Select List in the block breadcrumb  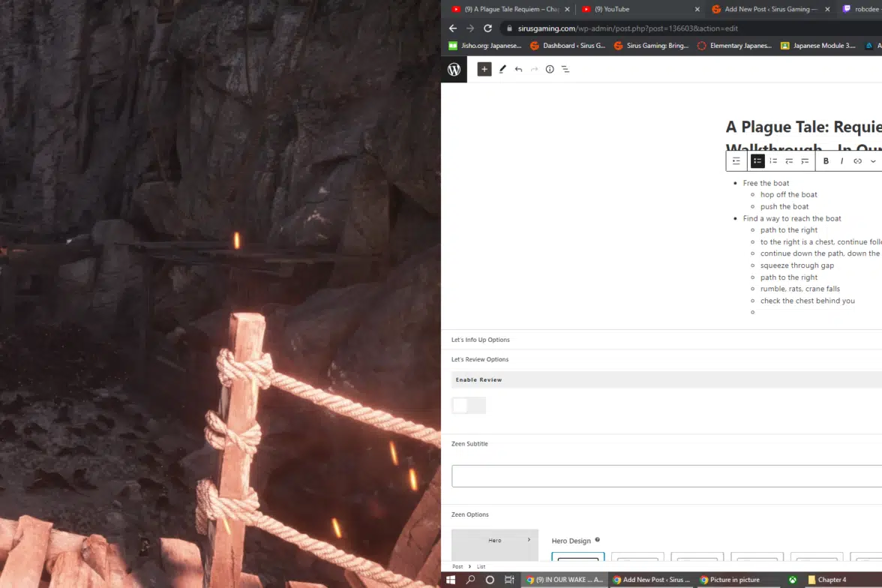pos(481,566)
